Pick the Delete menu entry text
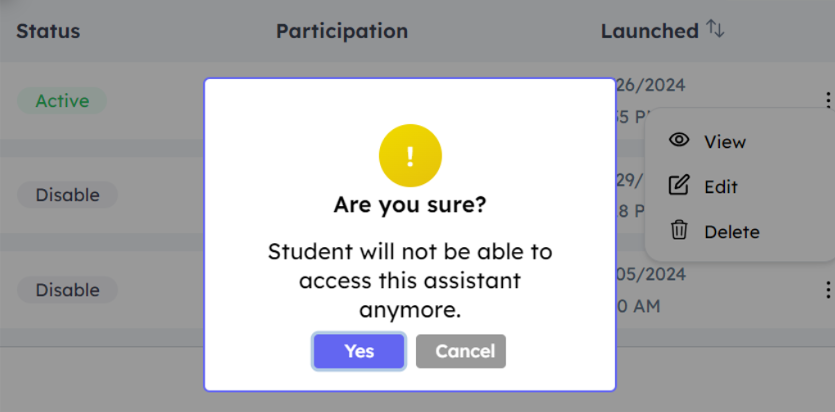This screenshot has width=835, height=412. click(x=732, y=232)
